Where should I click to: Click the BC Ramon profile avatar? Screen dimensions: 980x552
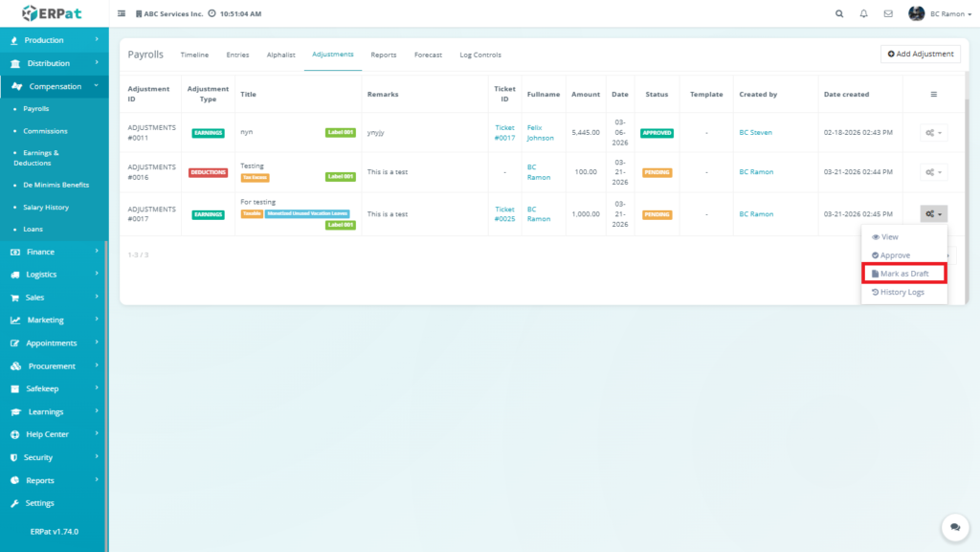tap(916, 13)
